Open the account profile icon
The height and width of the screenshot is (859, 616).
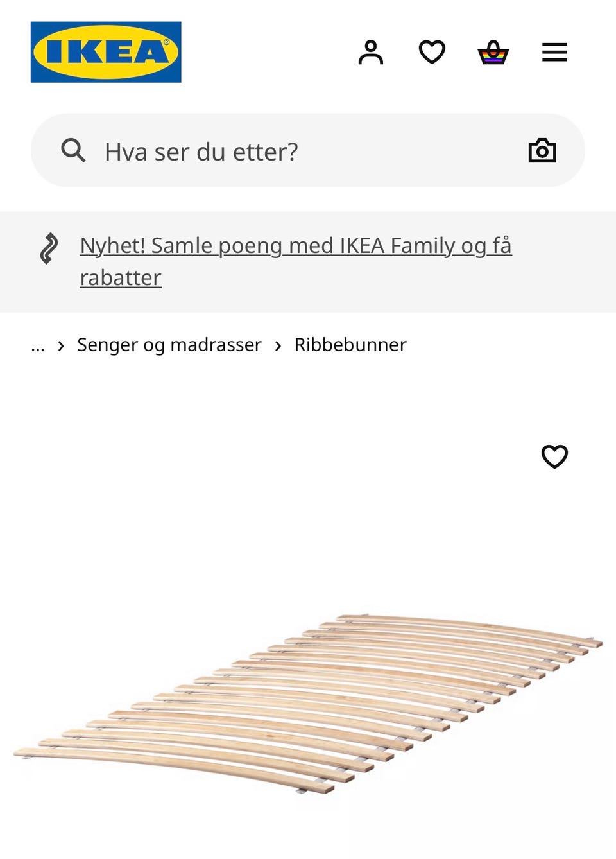click(x=371, y=52)
